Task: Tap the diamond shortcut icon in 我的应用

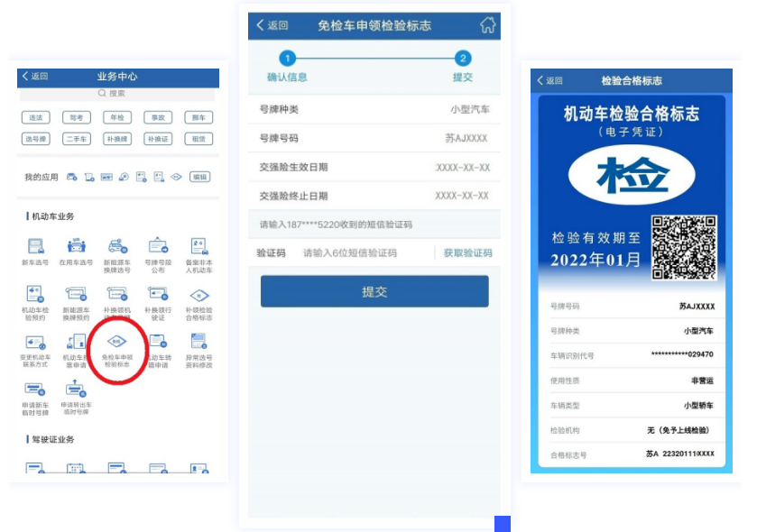Action: tap(176, 177)
